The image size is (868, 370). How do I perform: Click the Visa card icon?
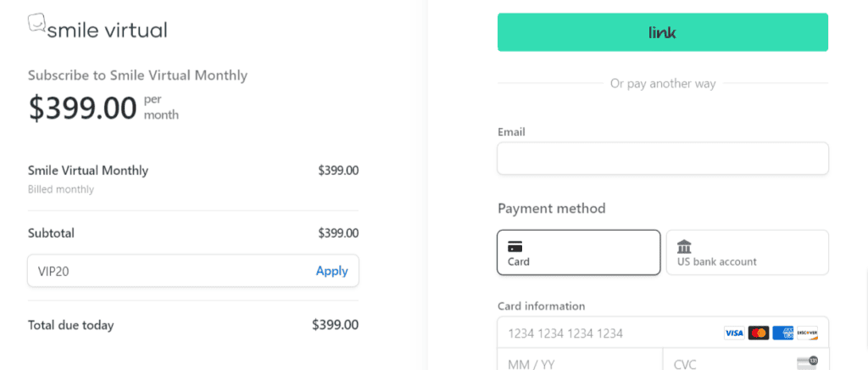(x=734, y=333)
